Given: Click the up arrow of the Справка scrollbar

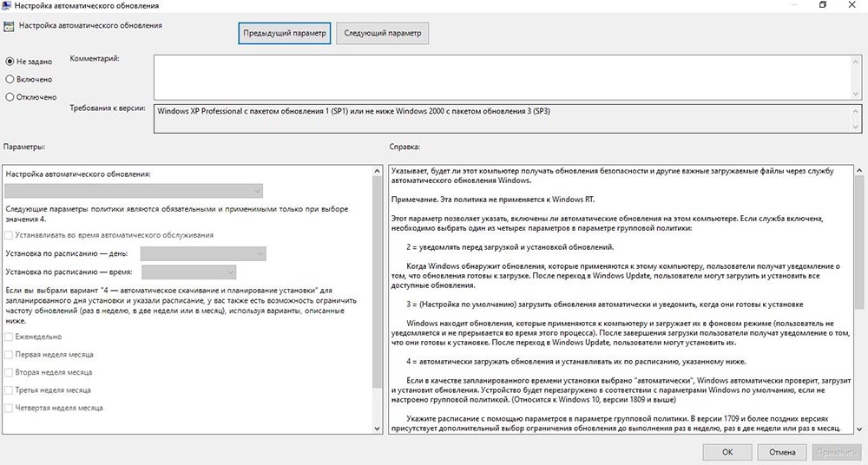Looking at the screenshot, I should click(860, 169).
